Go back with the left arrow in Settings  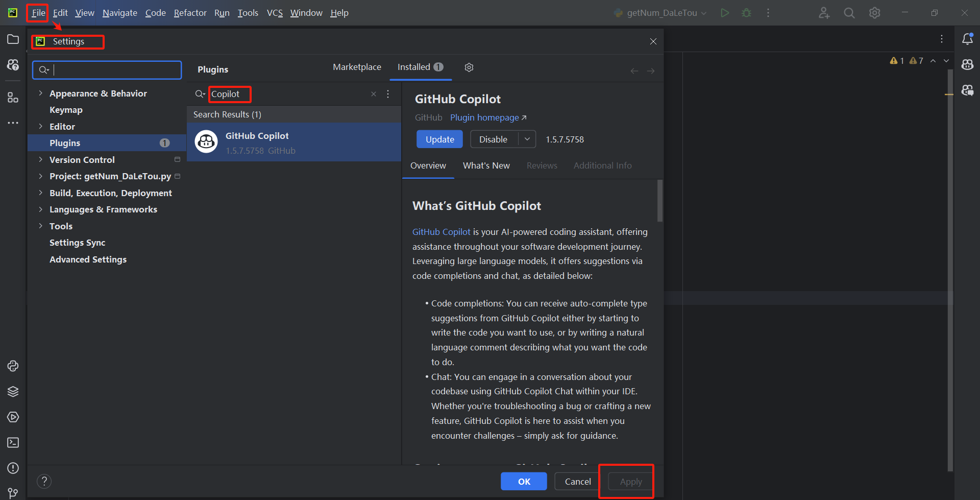(634, 71)
